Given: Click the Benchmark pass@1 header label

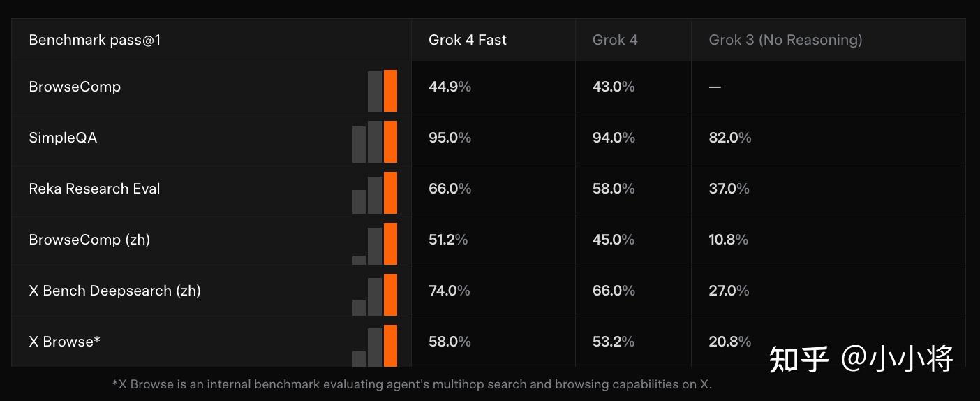Looking at the screenshot, I should pyautogui.click(x=95, y=40).
